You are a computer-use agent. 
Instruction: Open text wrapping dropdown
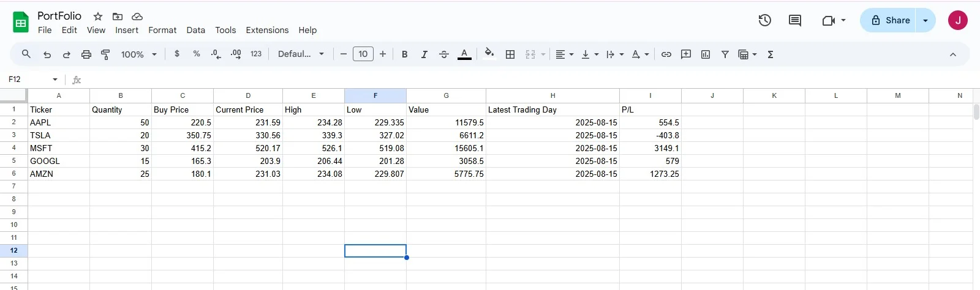[x=615, y=54]
